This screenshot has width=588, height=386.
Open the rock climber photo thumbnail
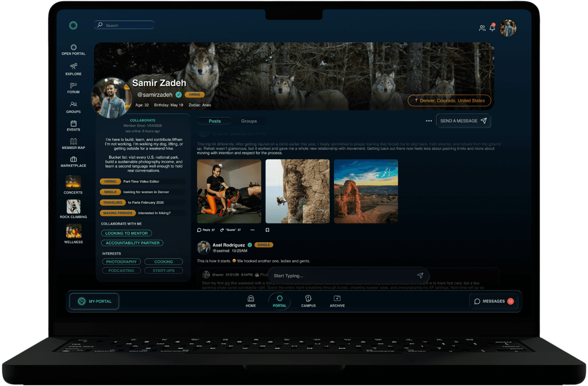tap(297, 191)
